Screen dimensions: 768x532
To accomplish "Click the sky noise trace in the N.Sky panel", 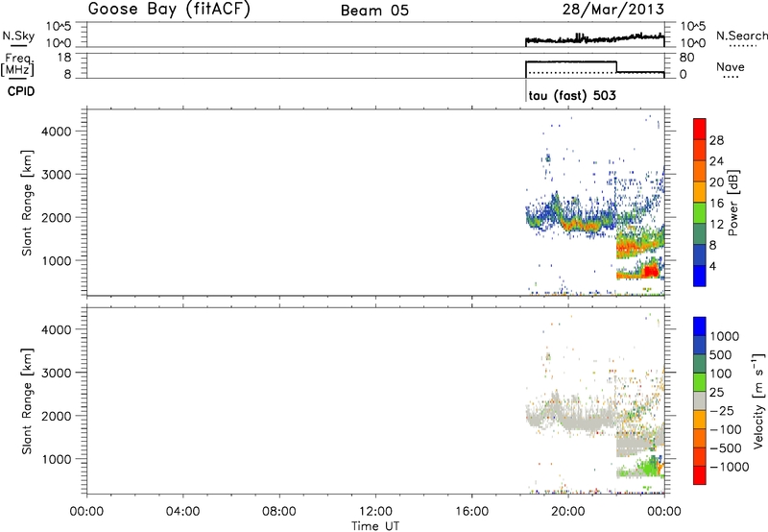I will (x=594, y=39).
